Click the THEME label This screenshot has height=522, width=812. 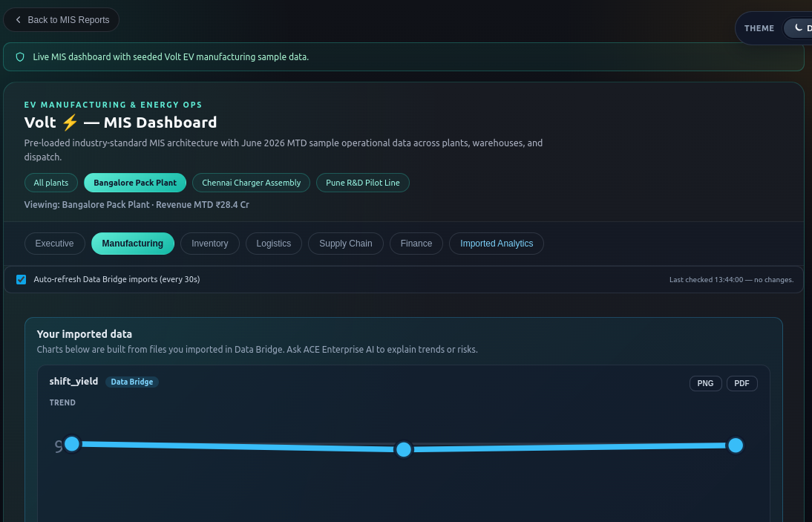pos(759,28)
